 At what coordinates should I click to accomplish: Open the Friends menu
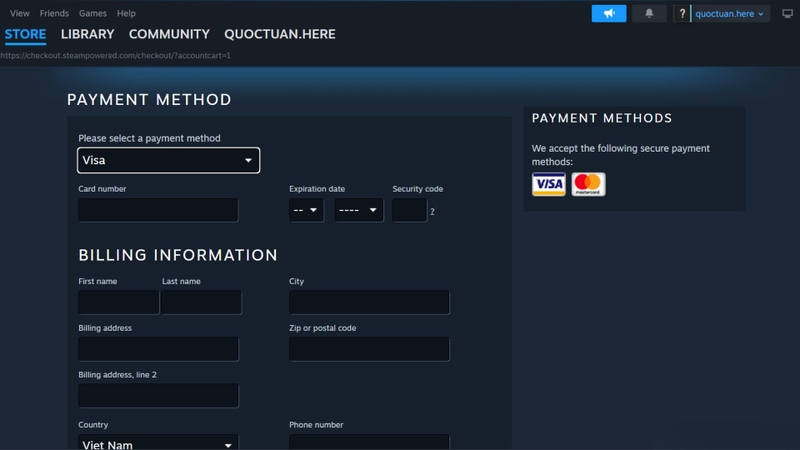point(54,13)
